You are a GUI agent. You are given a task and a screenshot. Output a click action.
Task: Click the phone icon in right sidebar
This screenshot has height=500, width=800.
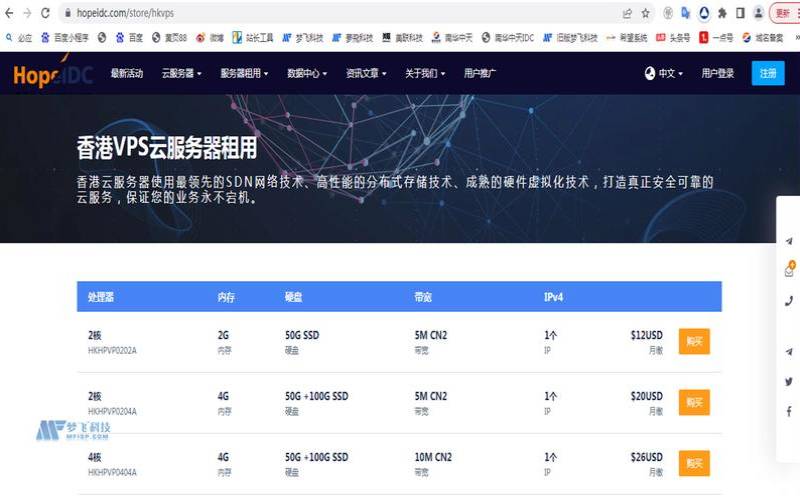coord(789,301)
